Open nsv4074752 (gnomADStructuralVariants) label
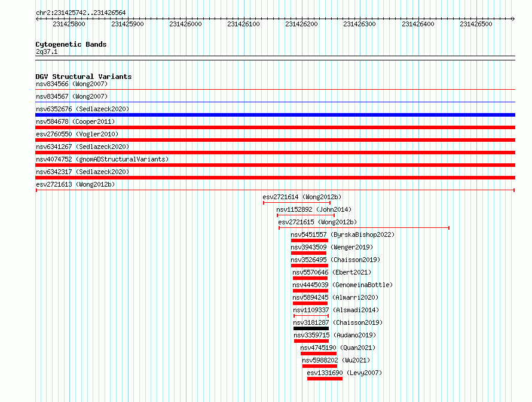 point(102,159)
